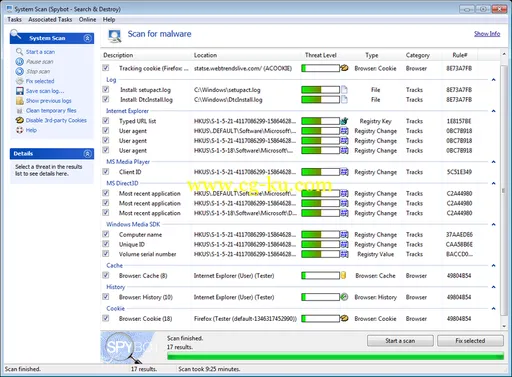
Task: Click cookie icon in Tracking cookie row
Action: point(344,68)
